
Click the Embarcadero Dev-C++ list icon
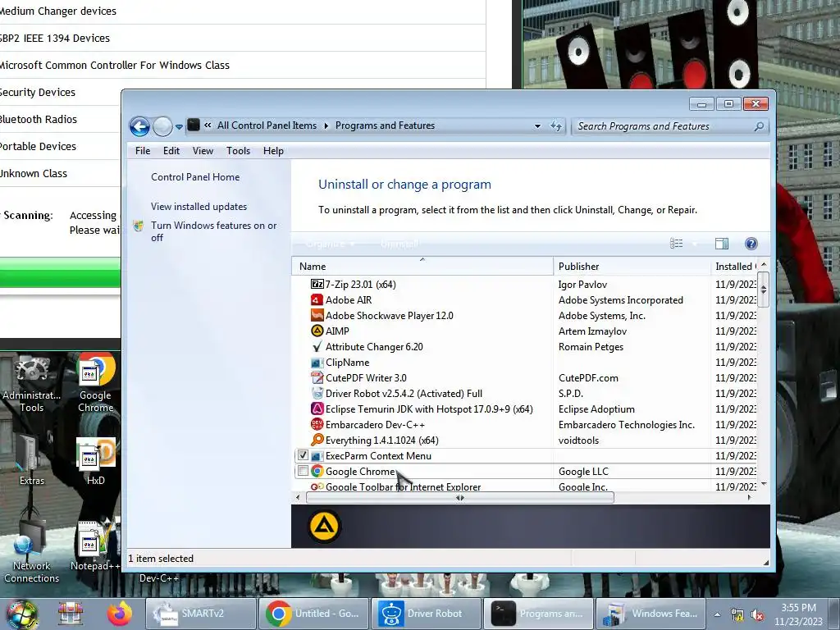(317, 424)
